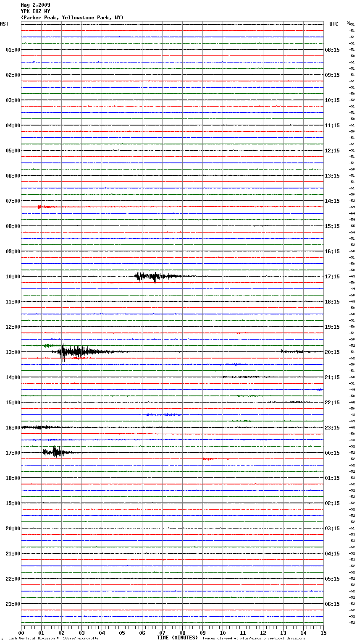Image resolution: width=357 pixels, height=644 pixels.
Task: Click the "21:00" MST row label
Action: point(13,554)
